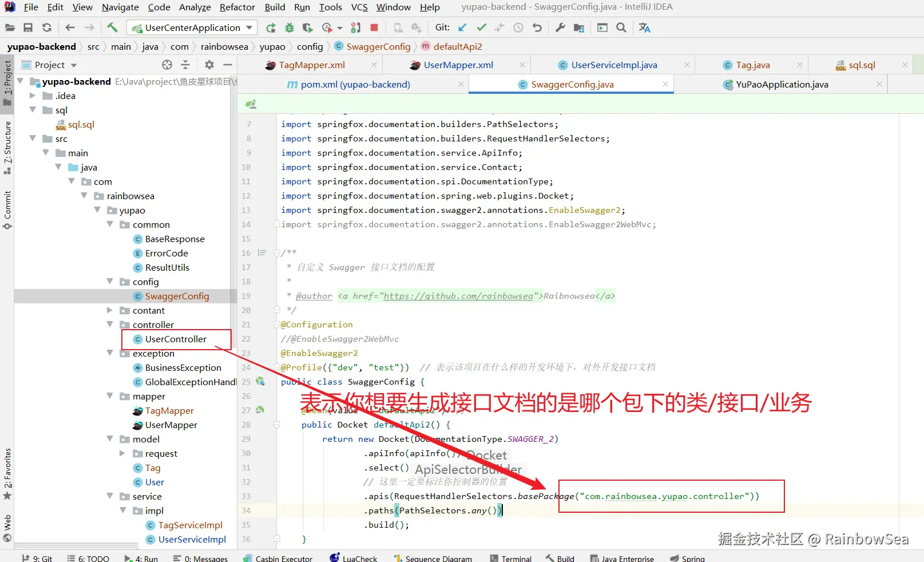This screenshot has height=562, width=924.
Task: Collapse the mapper folder in tree
Action: 109,396
